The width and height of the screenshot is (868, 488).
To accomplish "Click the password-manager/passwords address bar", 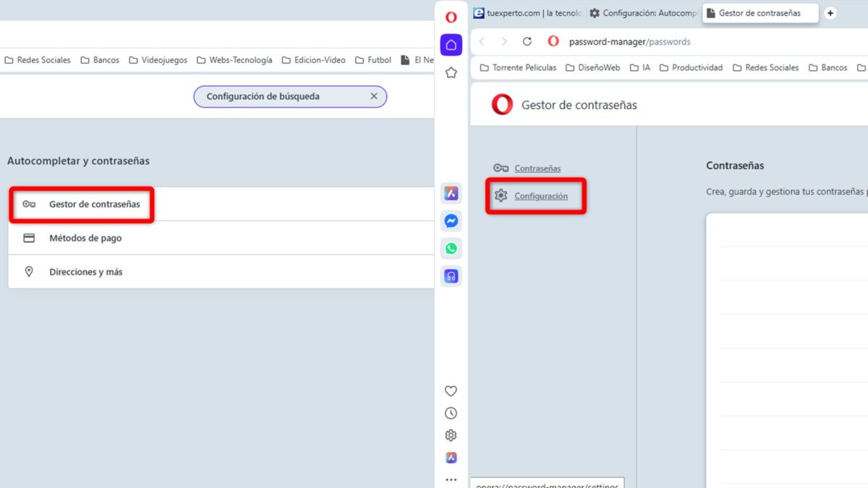I will tap(629, 42).
